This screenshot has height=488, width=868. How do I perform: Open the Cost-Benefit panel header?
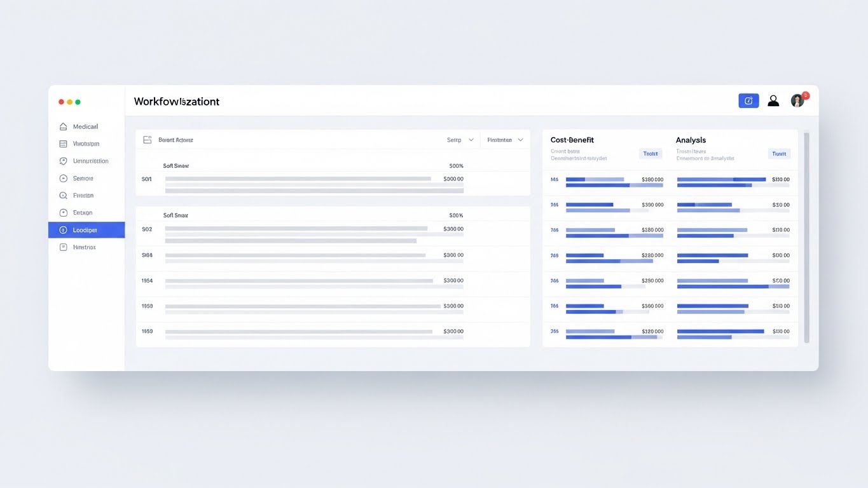pos(572,140)
